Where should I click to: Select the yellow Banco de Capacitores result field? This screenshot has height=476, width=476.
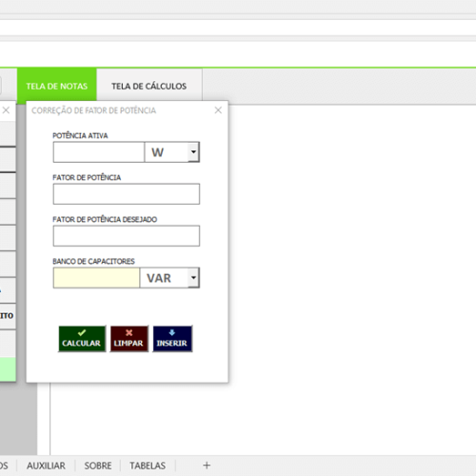96,278
